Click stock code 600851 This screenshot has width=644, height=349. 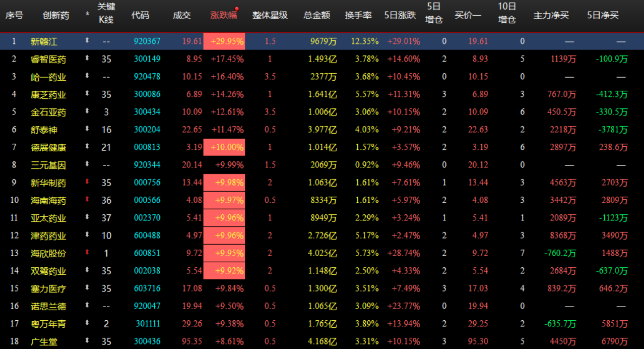pos(147,253)
